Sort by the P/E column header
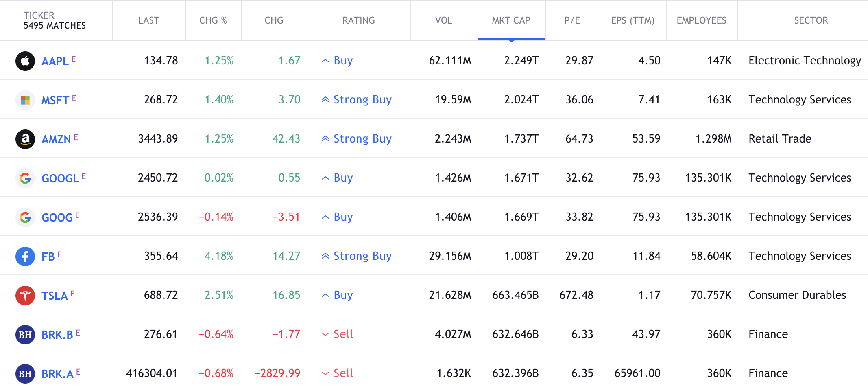This screenshot has height=386, width=868. [572, 20]
